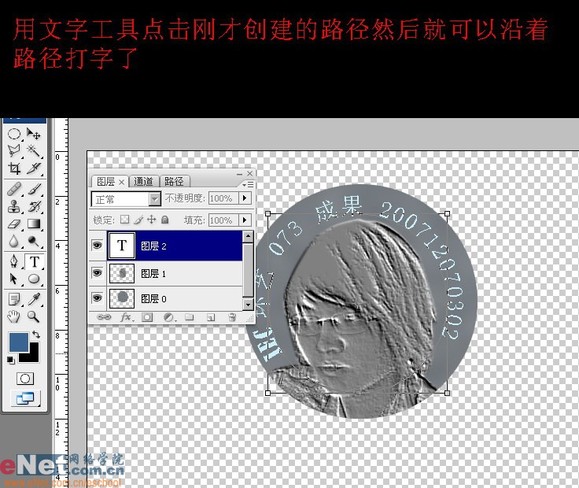This screenshot has height=488, width=579.
Task: Switch to the 图层 tab
Action: click(106, 181)
